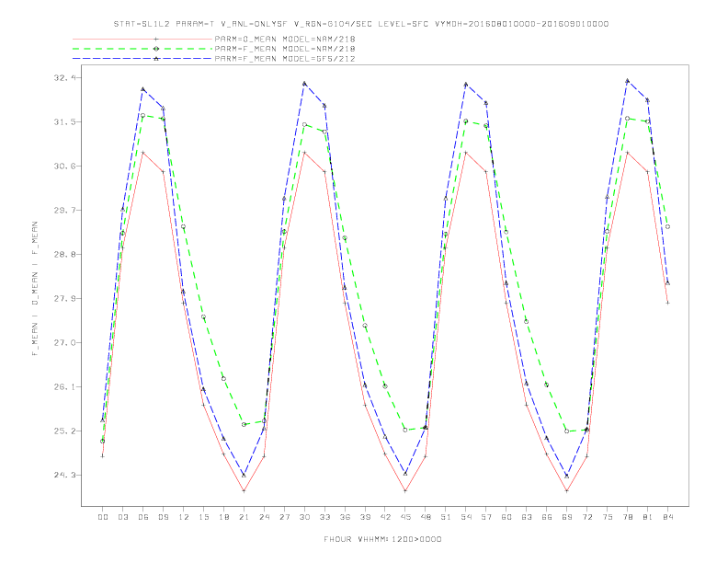Click x-axis tick label 24

click(x=264, y=517)
